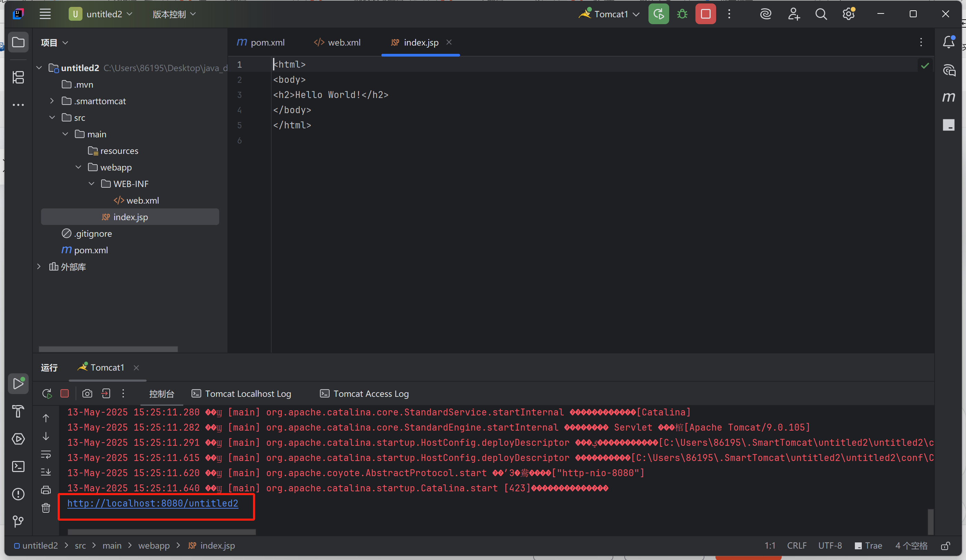966x560 pixels.
Task: Expand the 外部库 node
Action: coord(39,266)
